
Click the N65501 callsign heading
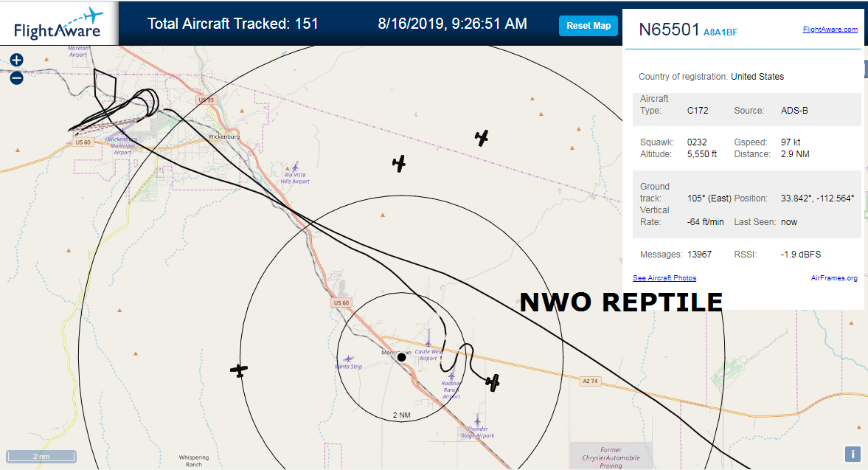click(669, 30)
